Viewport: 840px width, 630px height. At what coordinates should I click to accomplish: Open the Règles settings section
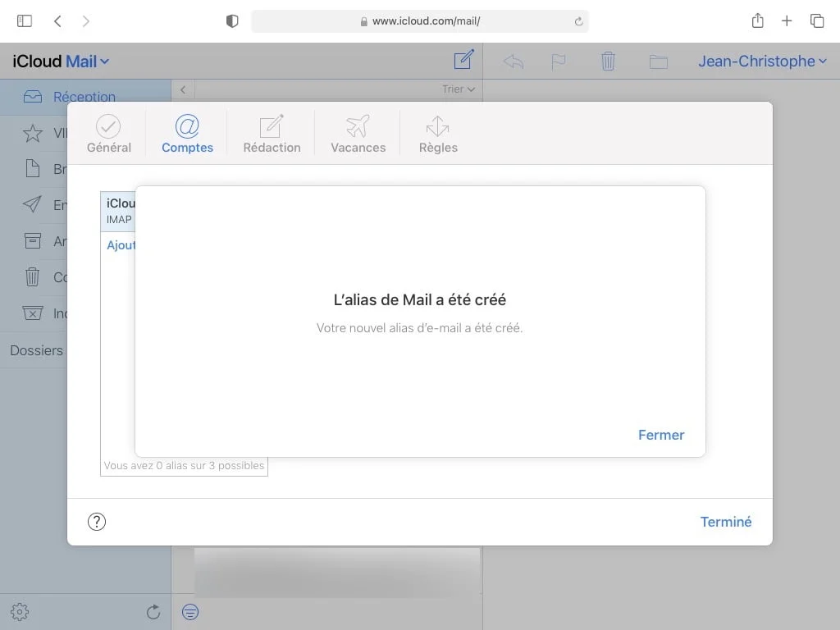point(437,133)
